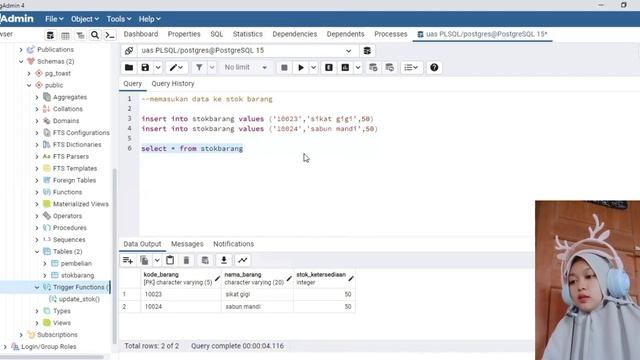Save data changes in output grid
Image resolution: width=640 pixels, height=360 pixels.
pyautogui.click(x=205, y=260)
